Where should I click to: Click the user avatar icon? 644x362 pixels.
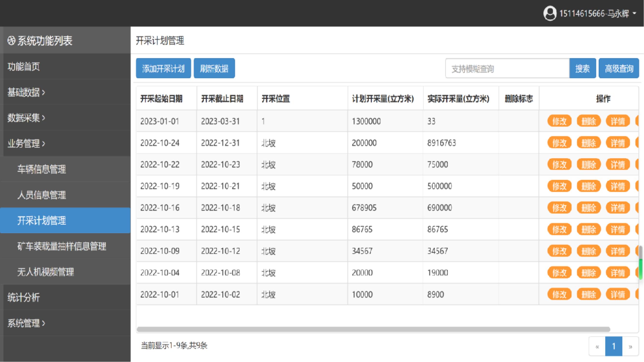pyautogui.click(x=550, y=14)
